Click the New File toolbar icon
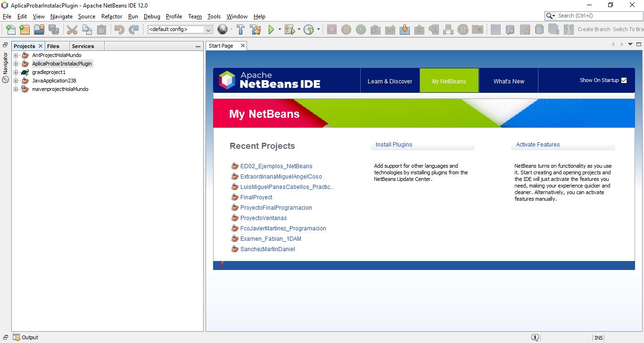Image resolution: width=644 pixels, height=343 pixels. point(10,30)
